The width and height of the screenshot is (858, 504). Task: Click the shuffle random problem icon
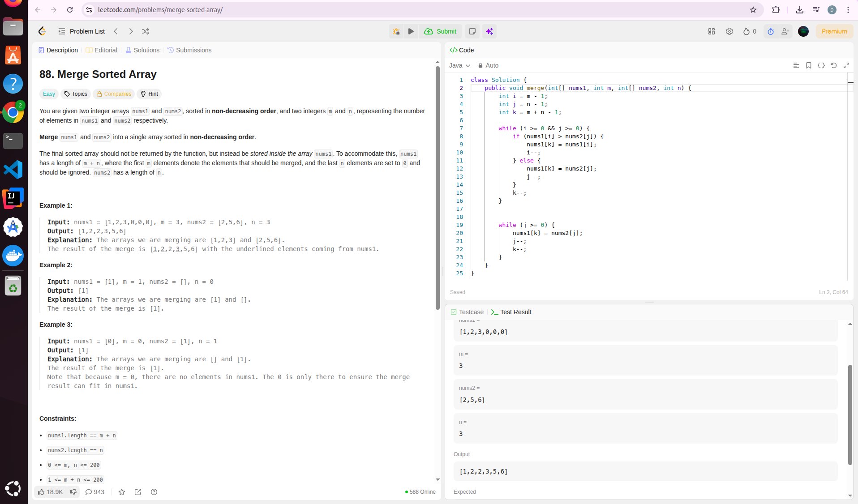(x=146, y=31)
